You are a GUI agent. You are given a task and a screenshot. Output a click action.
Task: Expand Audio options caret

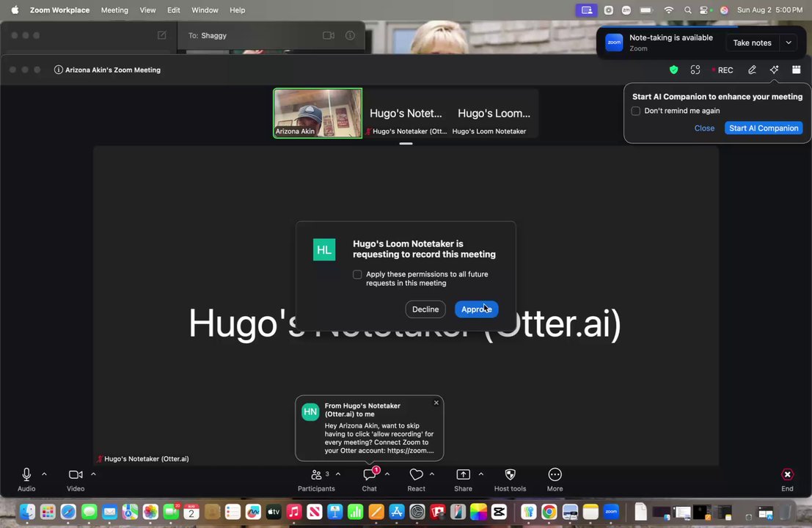pos(44,474)
